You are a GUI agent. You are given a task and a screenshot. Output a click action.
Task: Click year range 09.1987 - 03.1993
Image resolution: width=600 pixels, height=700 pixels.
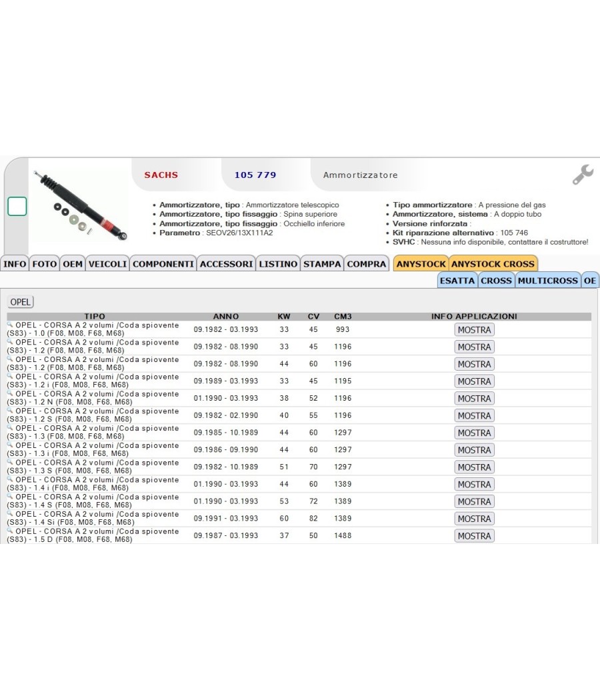point(226,535)
